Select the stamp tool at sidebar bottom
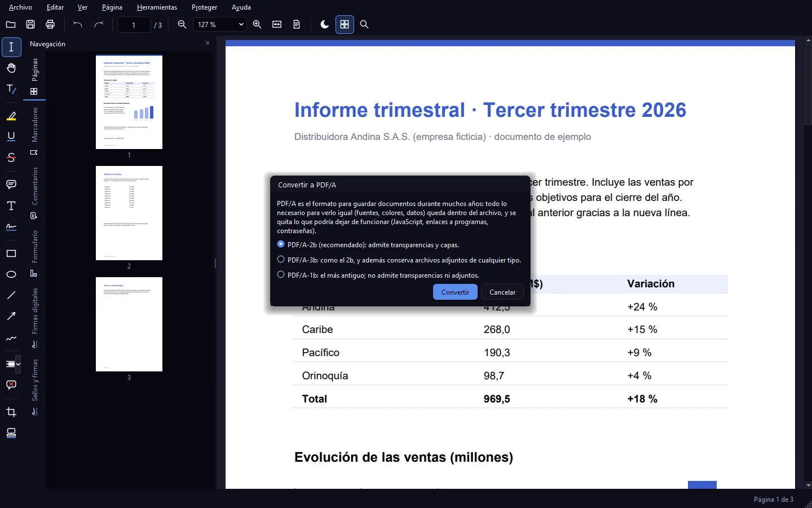Image resolution: width=812 pixels, height=508 pixels. coord(11,433)
